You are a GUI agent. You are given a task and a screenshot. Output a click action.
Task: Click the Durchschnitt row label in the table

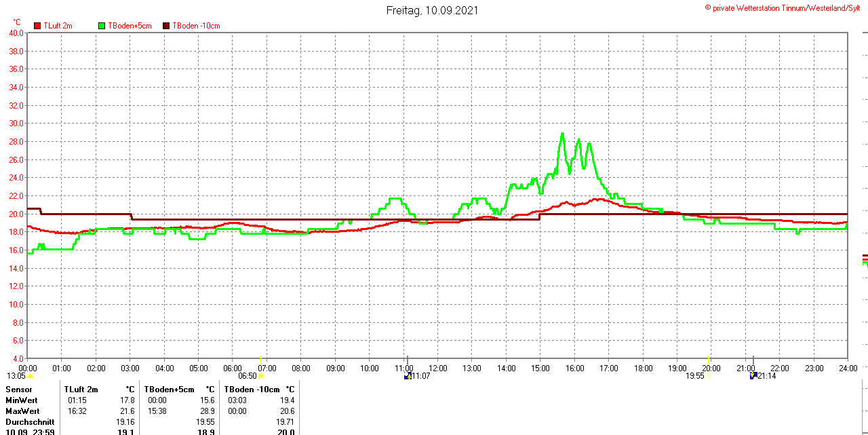[x=29, y=422]
